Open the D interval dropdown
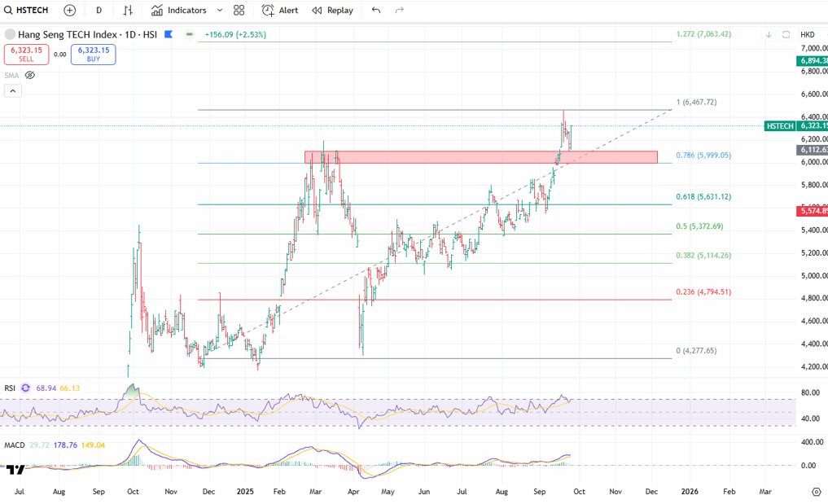Image resolution: width=828 pixels, height=504 pixels. pyautogui.click(x=99, y=10)
